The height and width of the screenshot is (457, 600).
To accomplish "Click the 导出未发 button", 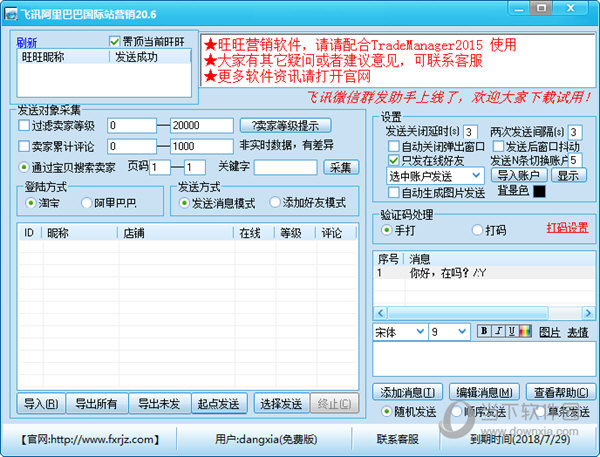I will pyautogui.click(x=159, y=403).
